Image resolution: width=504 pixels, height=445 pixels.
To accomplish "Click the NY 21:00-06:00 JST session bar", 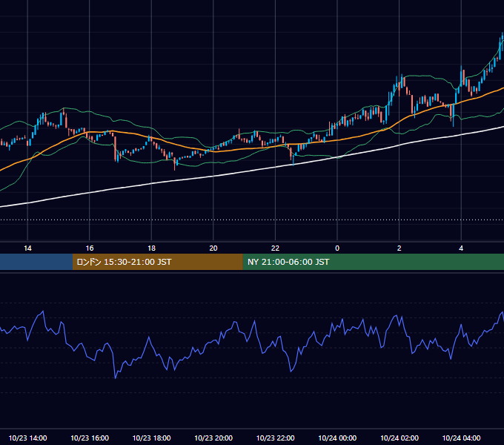I will point(373,262).
